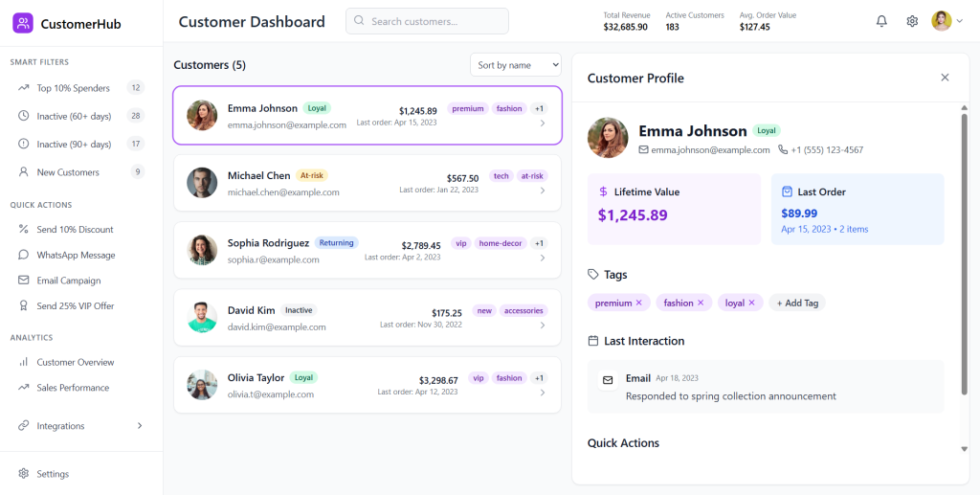Go to Customer Overview analytics
Image resolution: width=980 pixels, height=495 pixels.
[75, 362]
